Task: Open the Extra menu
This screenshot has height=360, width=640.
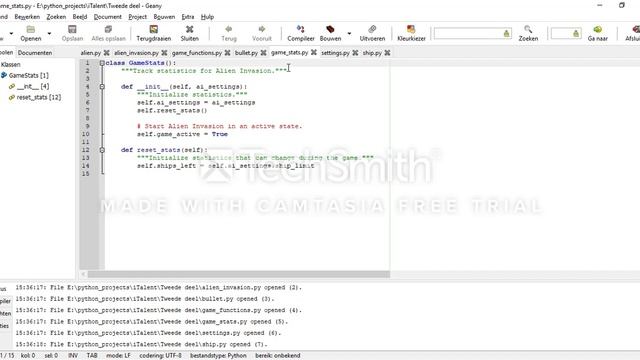Action: (188, 17)
